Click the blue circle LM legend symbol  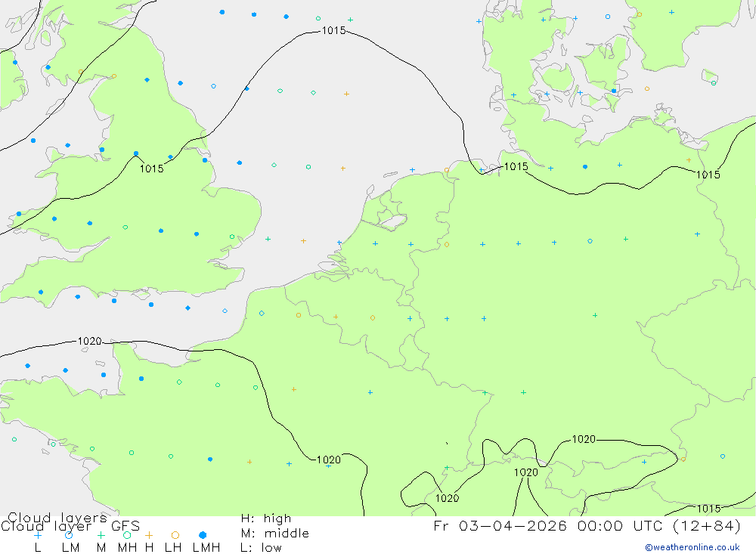(x=69, y=535)
